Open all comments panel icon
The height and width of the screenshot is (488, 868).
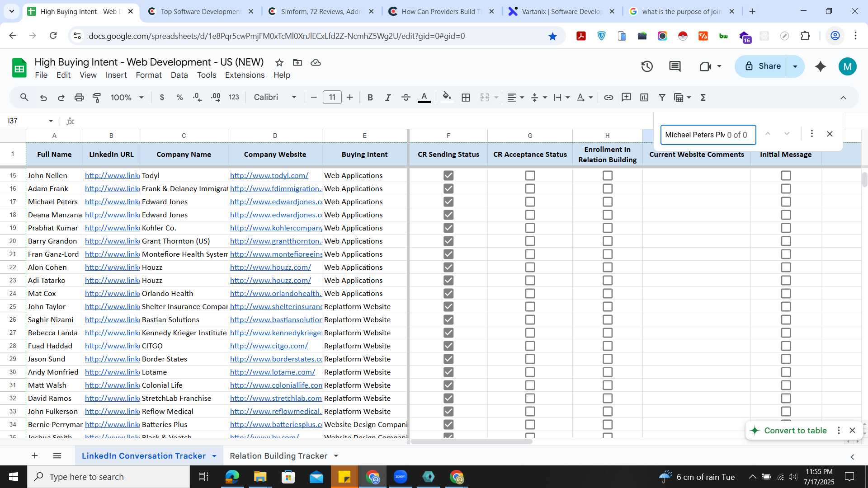click(675, 67)
